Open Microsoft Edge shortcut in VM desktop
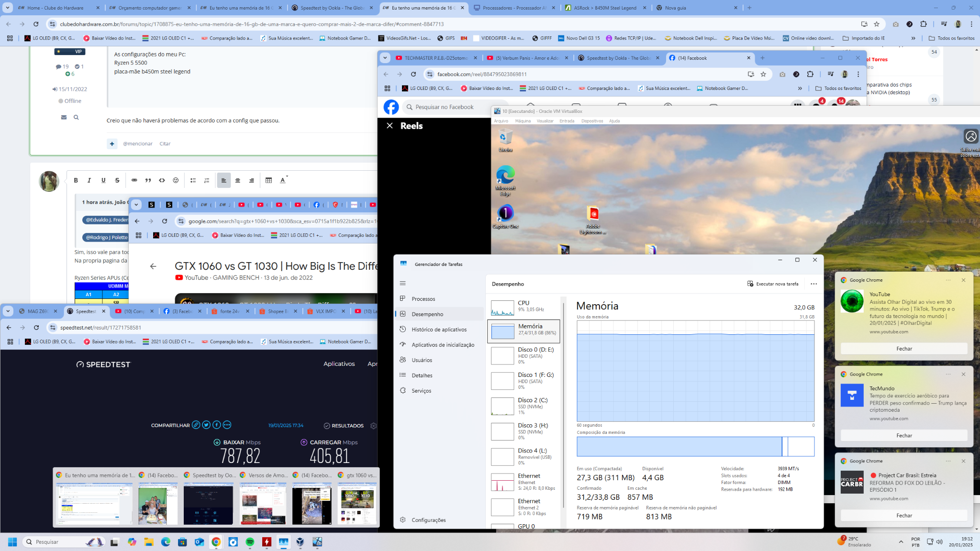980x551 pixels. [505, 180]
